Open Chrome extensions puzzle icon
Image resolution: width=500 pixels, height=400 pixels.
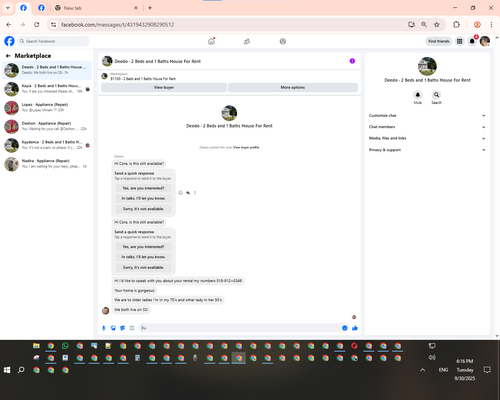coord(456,25)
